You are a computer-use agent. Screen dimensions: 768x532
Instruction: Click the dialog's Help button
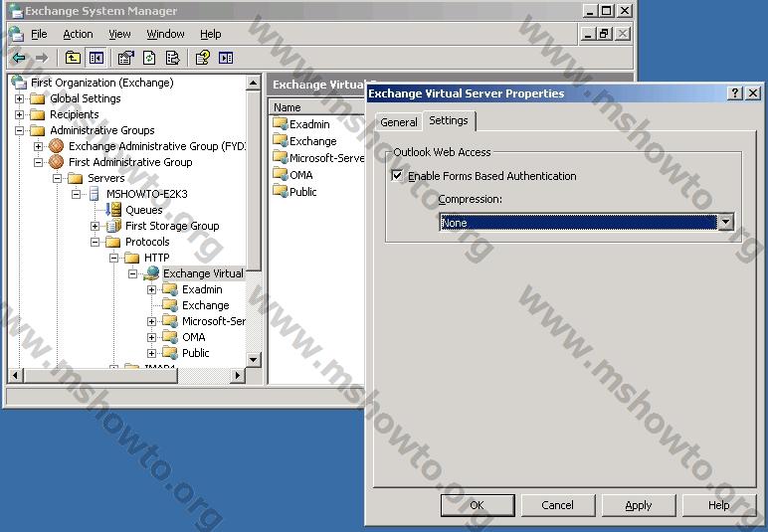pos(718,505)
